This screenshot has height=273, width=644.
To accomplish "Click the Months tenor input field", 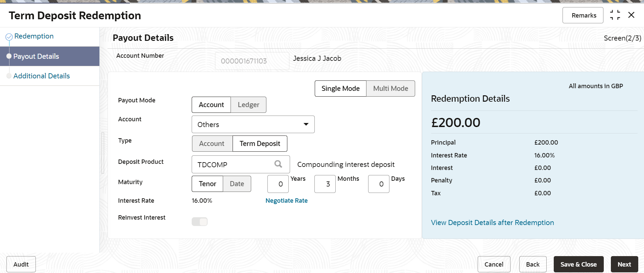I will click(x=325, y=184).
